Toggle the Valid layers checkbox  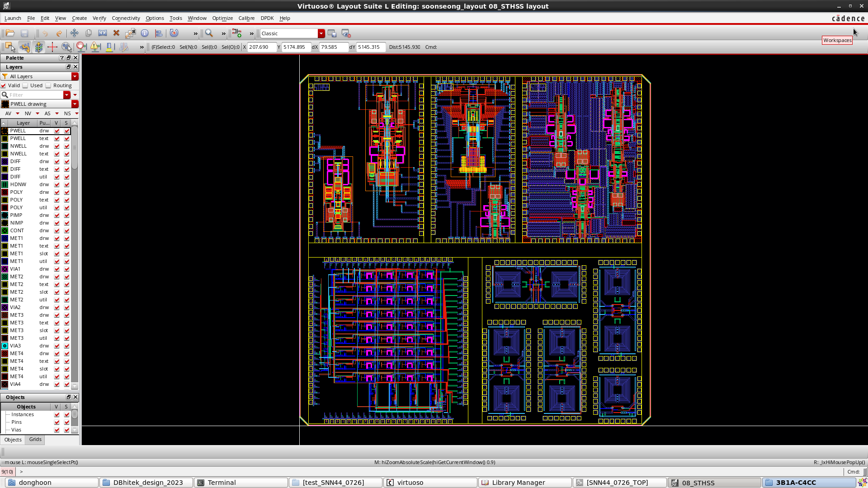pos(4,85)
